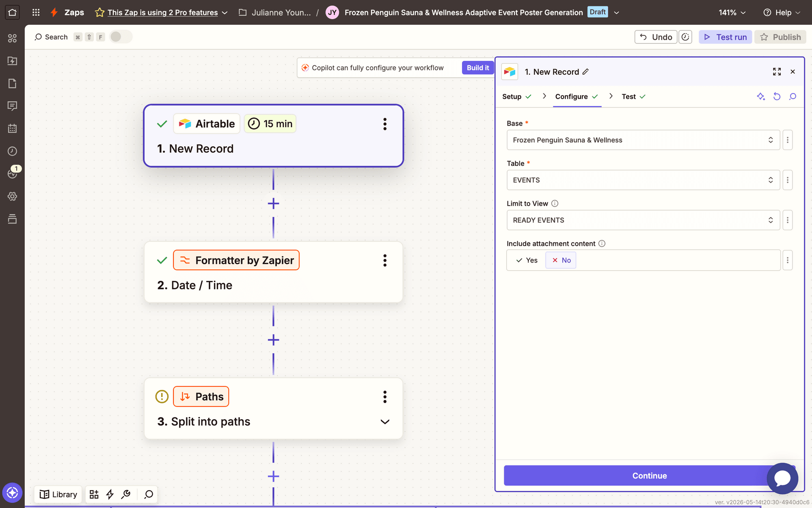Open the sidebar comments icon
Screen dimensions: 812x508
[x=12, y=106]
